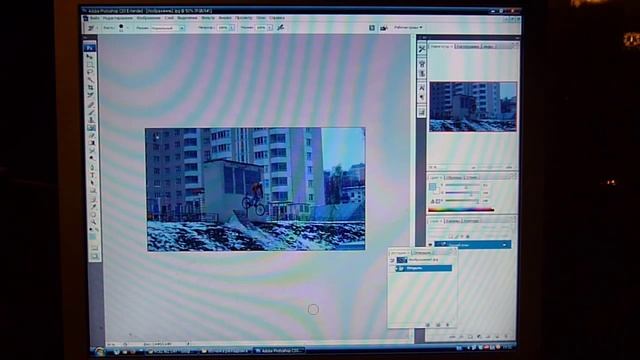Viewport: 640px width, 360px height.
Task: Click Adobe Photoshop taskbar button
Action: pos(279,351)
